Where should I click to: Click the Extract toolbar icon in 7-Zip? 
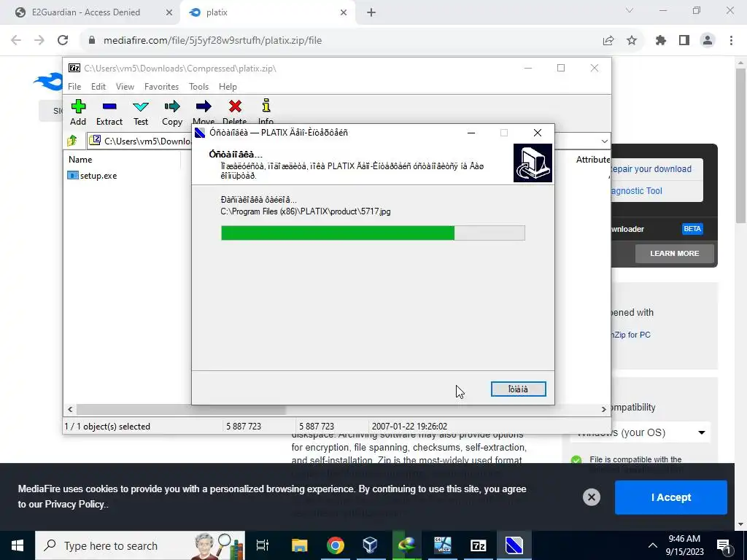[109, 106]
